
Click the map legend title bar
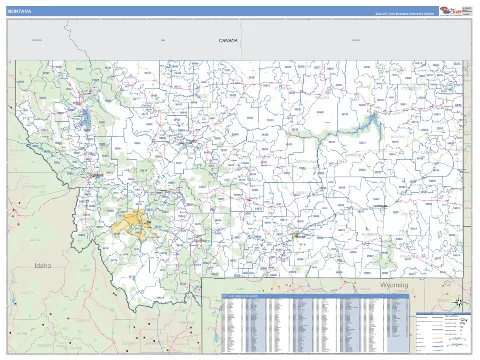(443, 314)
